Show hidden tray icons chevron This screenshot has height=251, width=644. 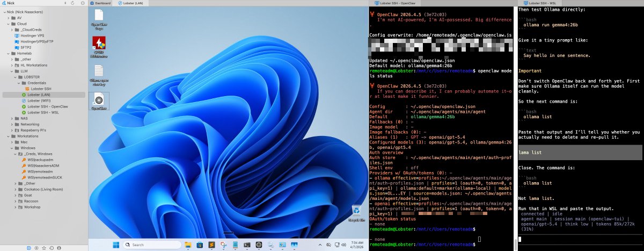[320, 245]
